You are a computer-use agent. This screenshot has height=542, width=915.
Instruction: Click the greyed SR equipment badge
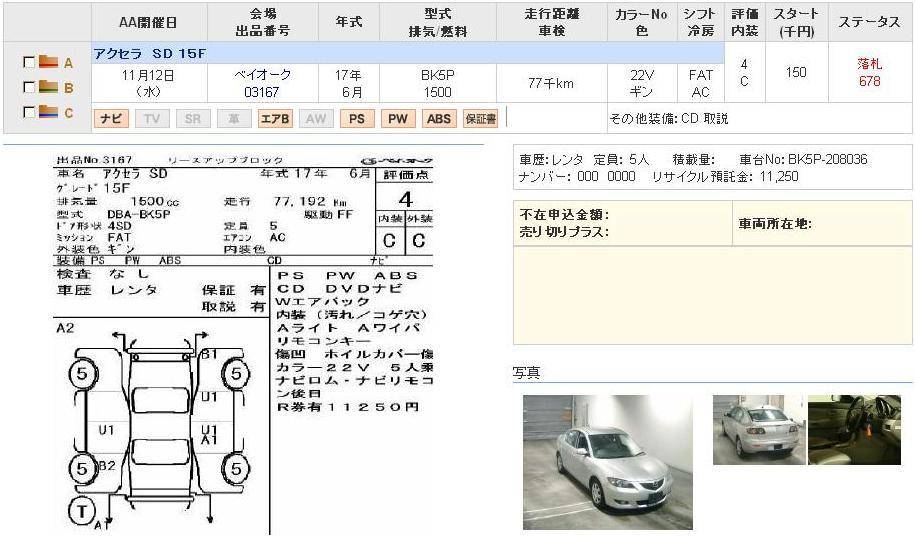(x=193, y=118)
